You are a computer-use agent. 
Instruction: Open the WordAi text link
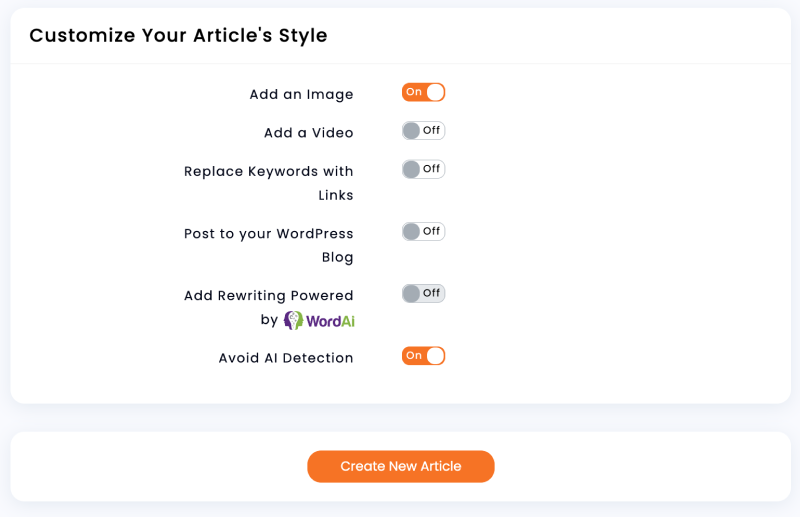(x=331, y=321)
